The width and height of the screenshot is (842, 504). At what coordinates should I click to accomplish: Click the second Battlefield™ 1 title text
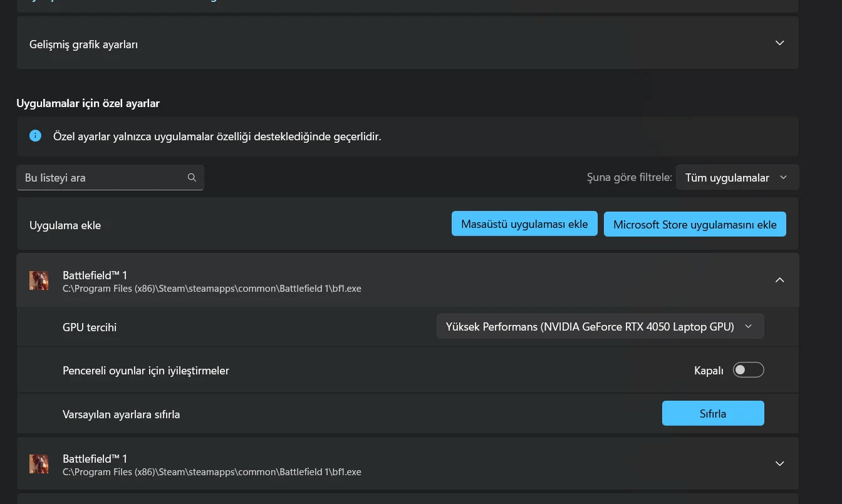(x=95, y=458)
